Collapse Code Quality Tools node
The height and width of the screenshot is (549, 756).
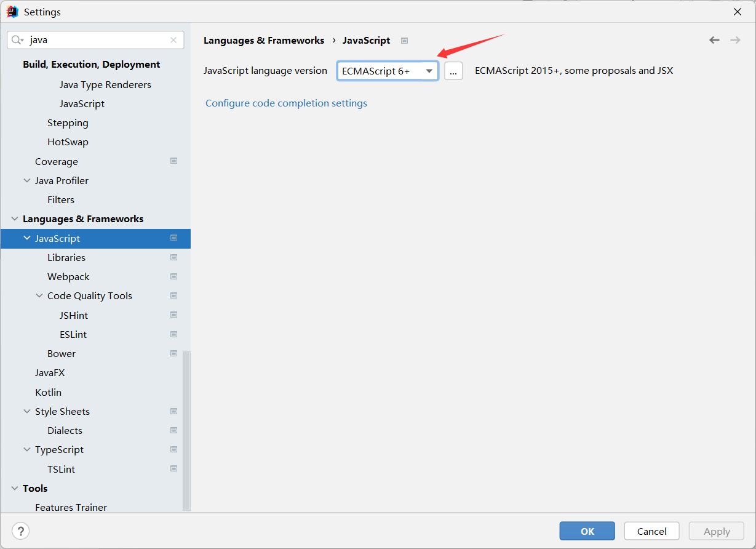[39, 295]
